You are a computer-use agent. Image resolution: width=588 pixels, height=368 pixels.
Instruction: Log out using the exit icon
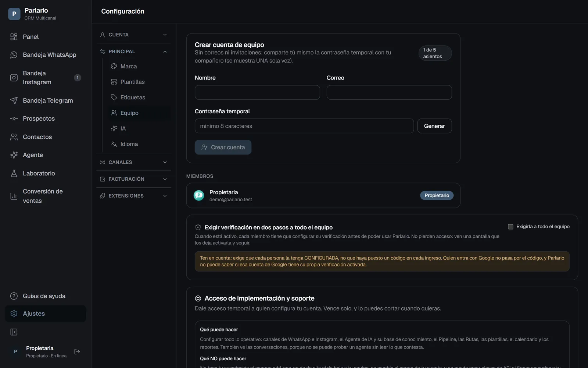(x=77, y=352)
